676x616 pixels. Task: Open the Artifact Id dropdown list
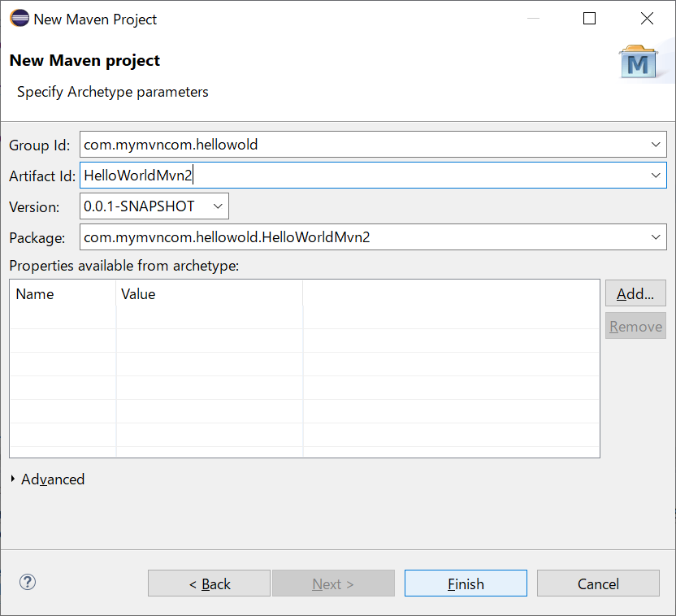656,175
